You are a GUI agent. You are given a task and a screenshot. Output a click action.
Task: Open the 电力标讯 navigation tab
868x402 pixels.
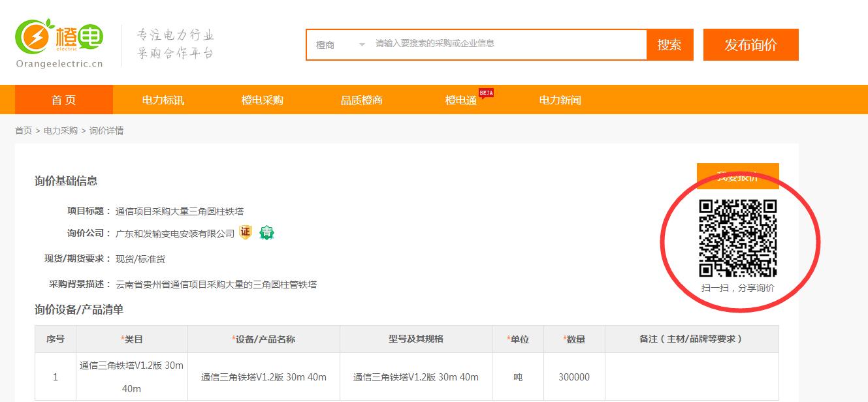pos(163,100)
